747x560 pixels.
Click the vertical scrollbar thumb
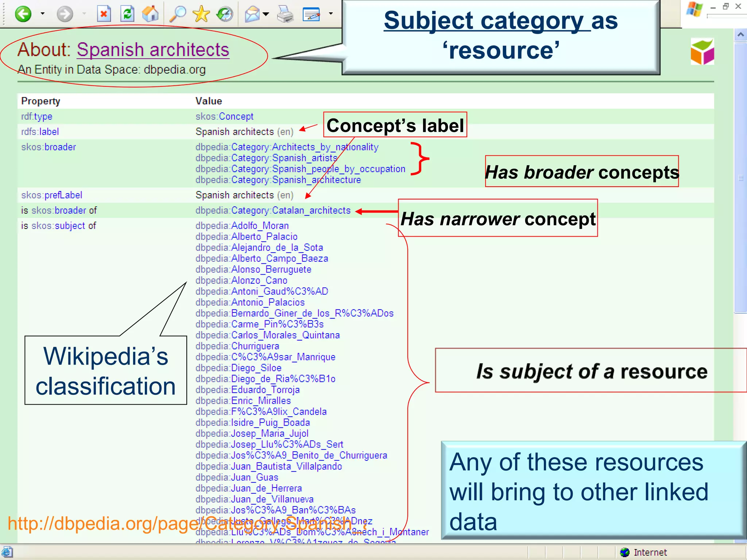741,178
